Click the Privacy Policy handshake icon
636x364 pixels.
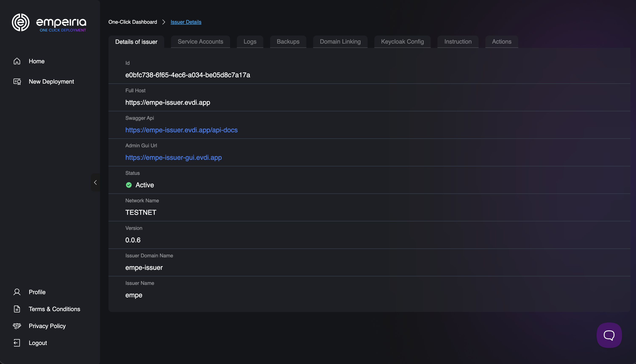17,326
